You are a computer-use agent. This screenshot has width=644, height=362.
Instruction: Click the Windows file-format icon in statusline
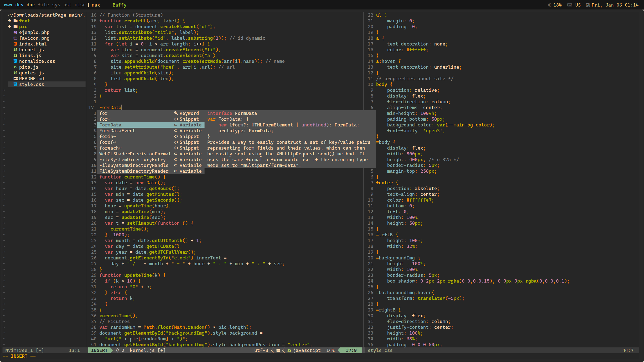pyautogui.click(x=278, y=350)
